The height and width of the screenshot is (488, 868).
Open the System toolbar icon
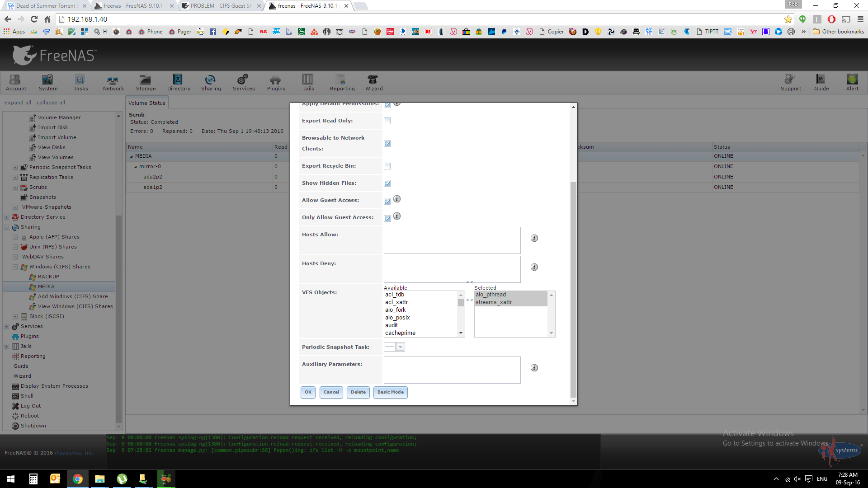pyautogui.click(x=48, y=83)
